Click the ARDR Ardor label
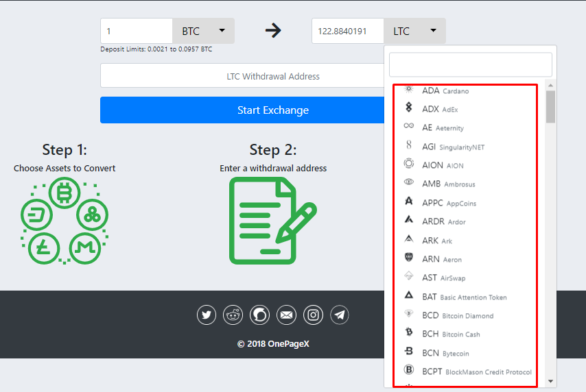The height and width of the screenshot is (392, 586). [x=444, y=222]
